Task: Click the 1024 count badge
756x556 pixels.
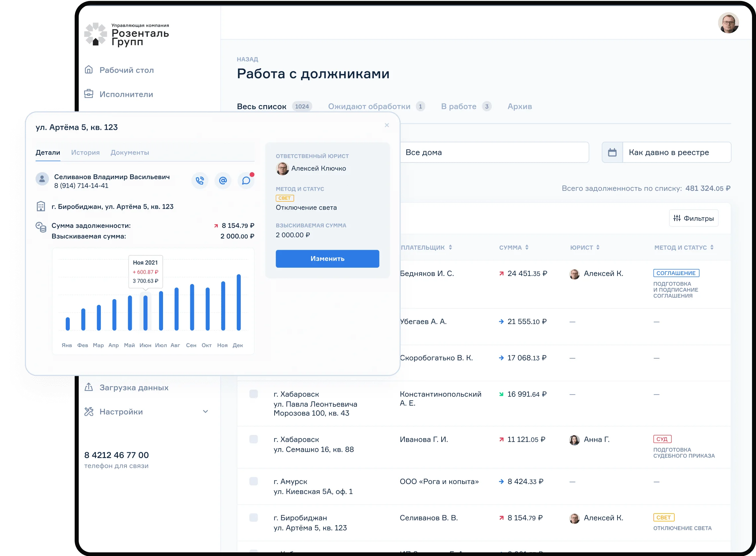Action: [x=302, y=106]
